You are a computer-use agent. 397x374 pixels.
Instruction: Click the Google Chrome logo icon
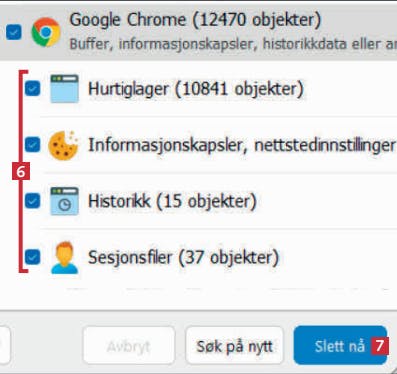46,32
